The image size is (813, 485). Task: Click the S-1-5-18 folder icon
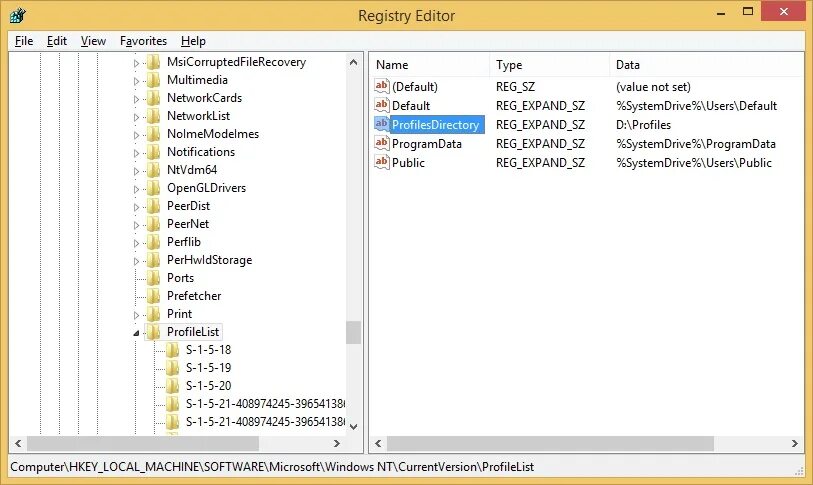pos(173,350)
